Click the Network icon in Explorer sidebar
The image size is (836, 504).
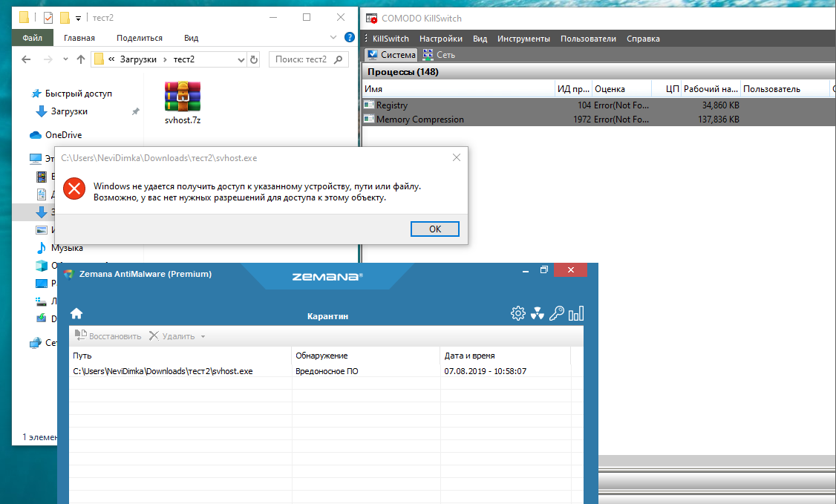36,343
